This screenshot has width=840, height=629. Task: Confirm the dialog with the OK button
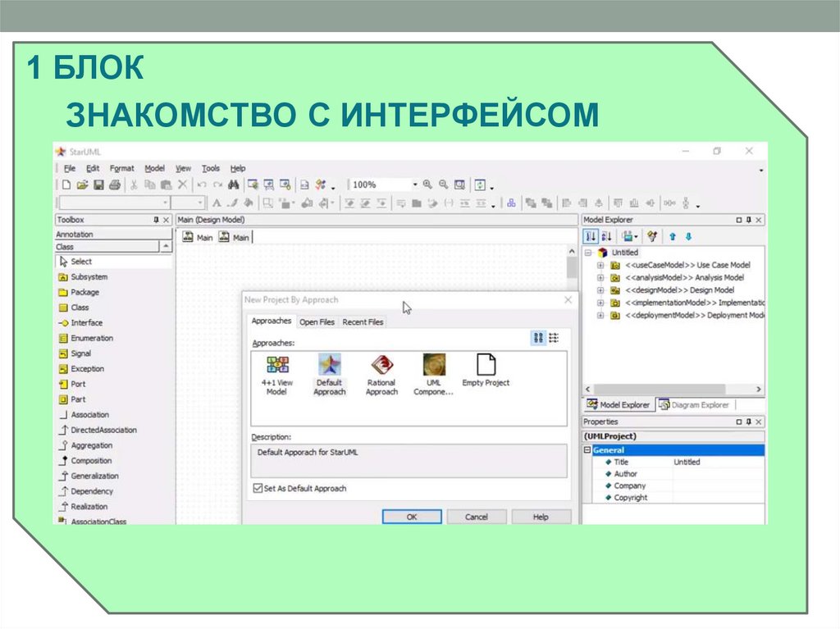412,517
